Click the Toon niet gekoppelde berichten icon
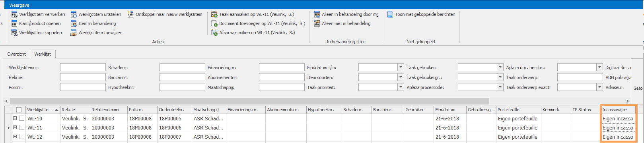 coord(390,14)
